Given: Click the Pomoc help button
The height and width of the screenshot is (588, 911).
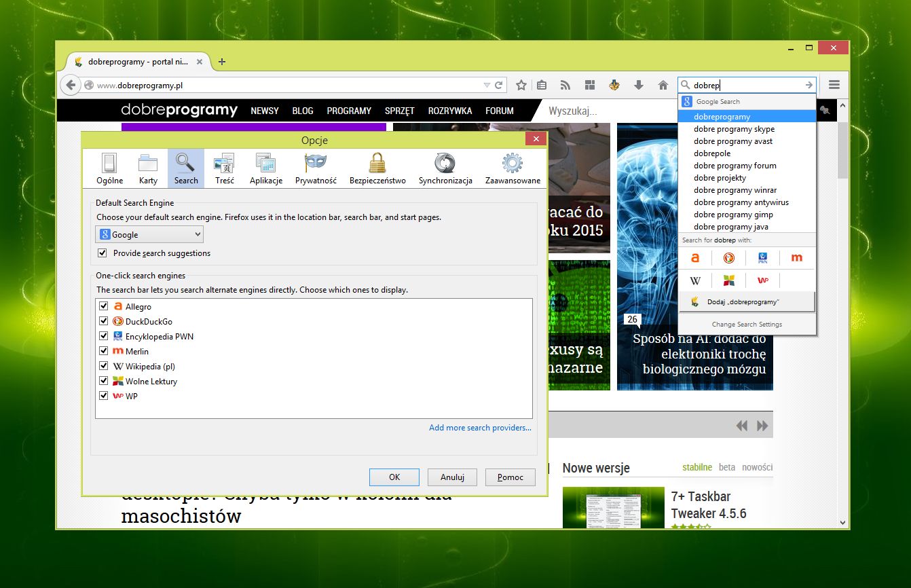Looking at the screenshot, I should coord(510,477).
